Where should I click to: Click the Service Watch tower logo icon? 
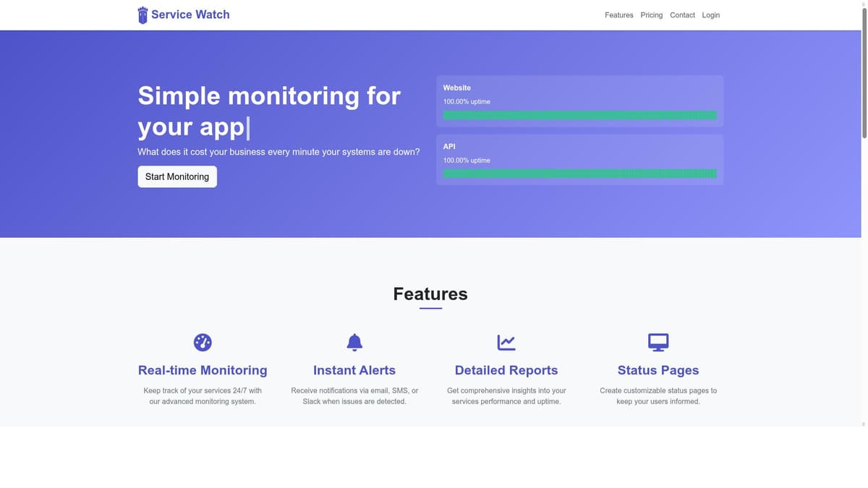tap(142, 15)
